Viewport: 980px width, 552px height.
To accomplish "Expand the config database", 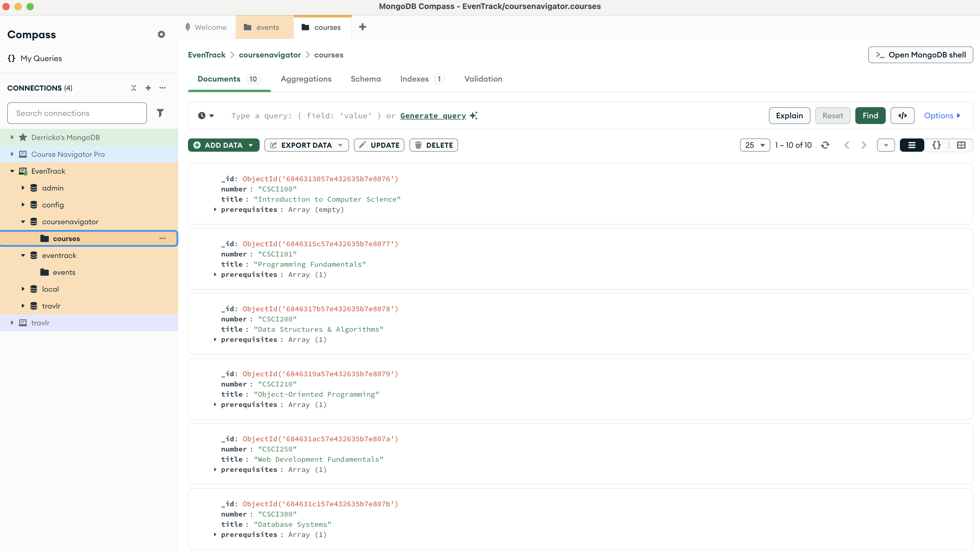I will pyautogui.click(x=23, y=205).
